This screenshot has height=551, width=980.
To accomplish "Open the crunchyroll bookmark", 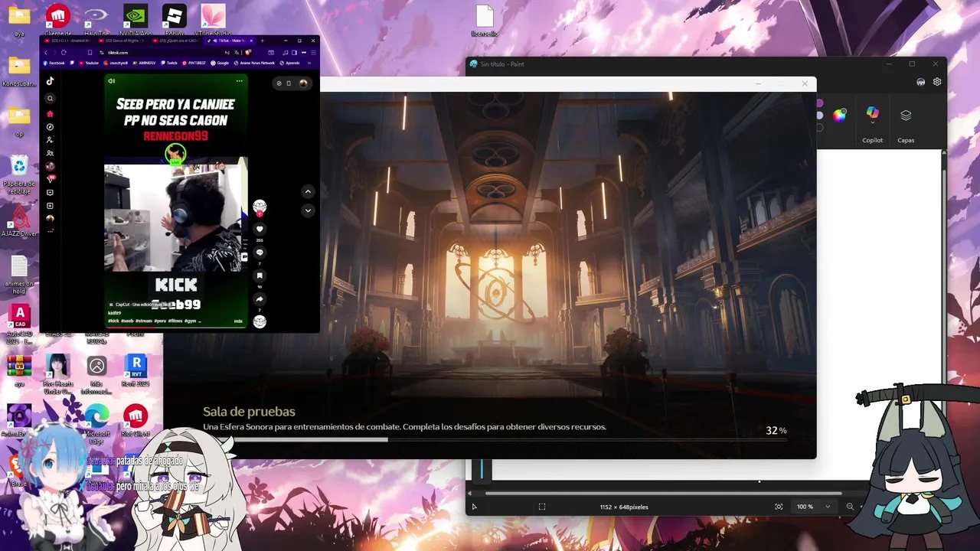I will 116,63.
